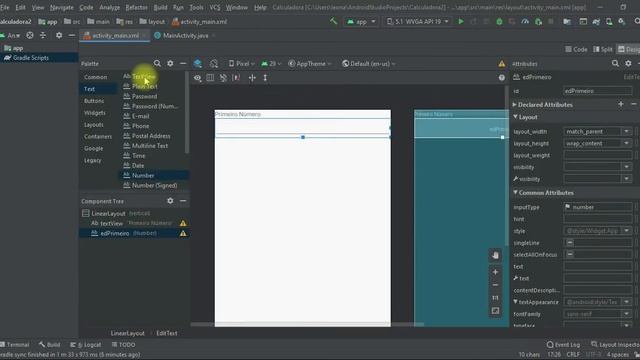Open Attributes panel settings gear

pyautogui.click(x=628, y=63)
